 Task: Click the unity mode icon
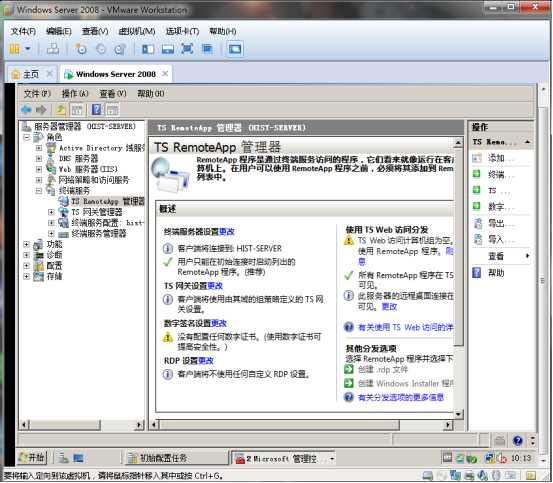click(207, 49)
